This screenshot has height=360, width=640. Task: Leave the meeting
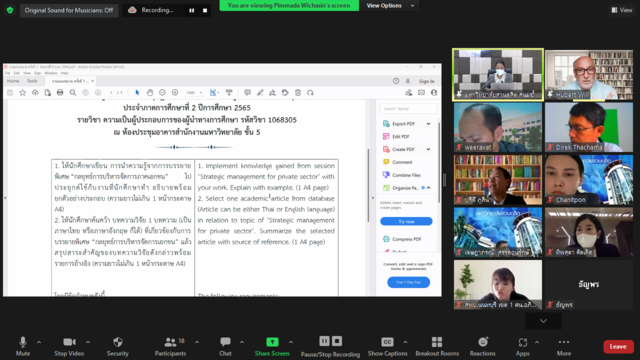618,347
